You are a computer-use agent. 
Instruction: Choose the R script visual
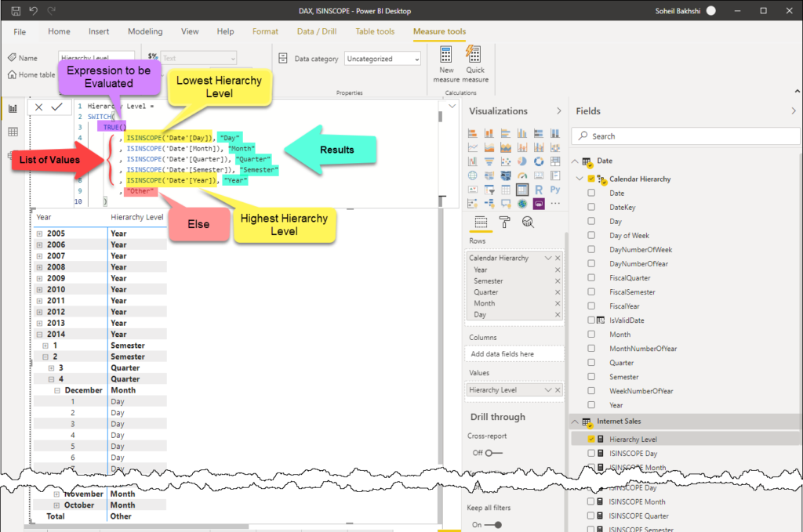pyautogui.click(x=539, y=190)
